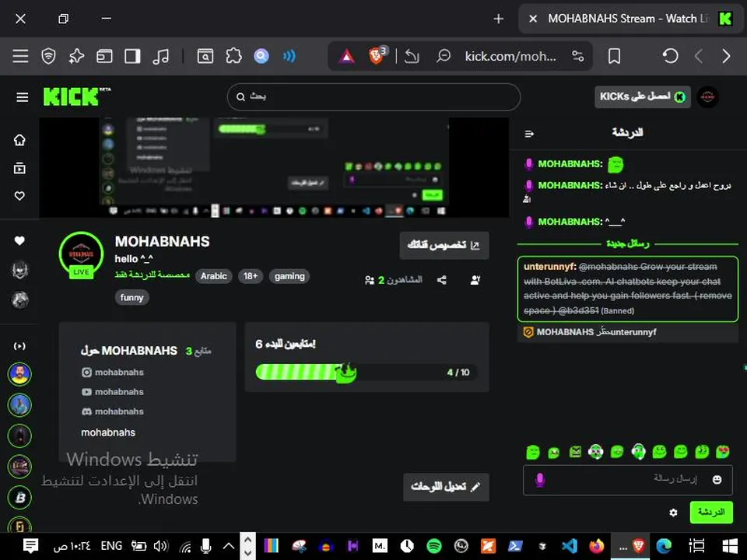Screen dimensions: 747x560
Task: Open the mohabnahs YouTube link
Action: coord(113,392)
